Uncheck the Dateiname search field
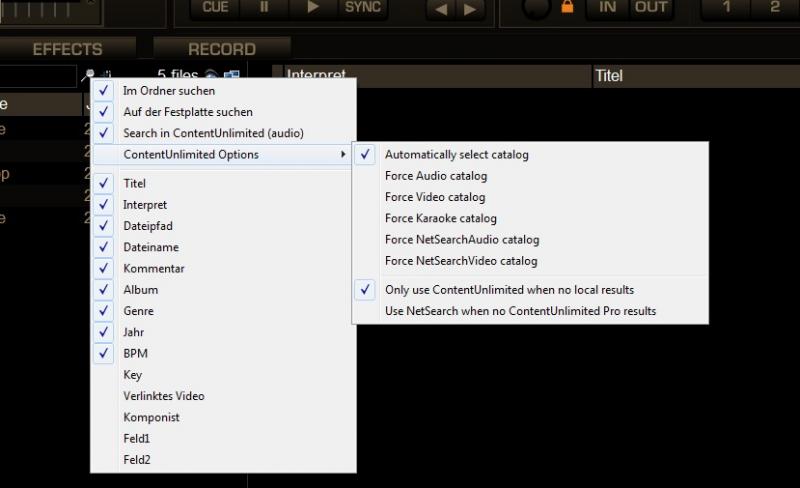 point(223,248)
